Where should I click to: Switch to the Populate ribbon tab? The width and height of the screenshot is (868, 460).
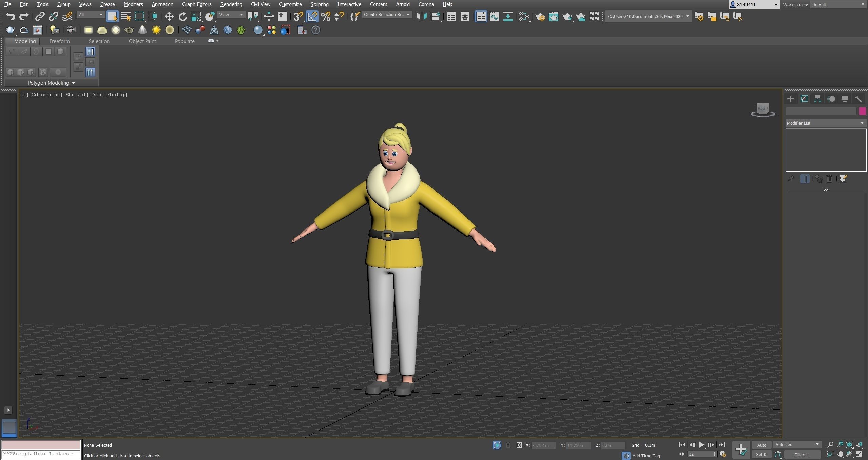(x=185, y=41)
